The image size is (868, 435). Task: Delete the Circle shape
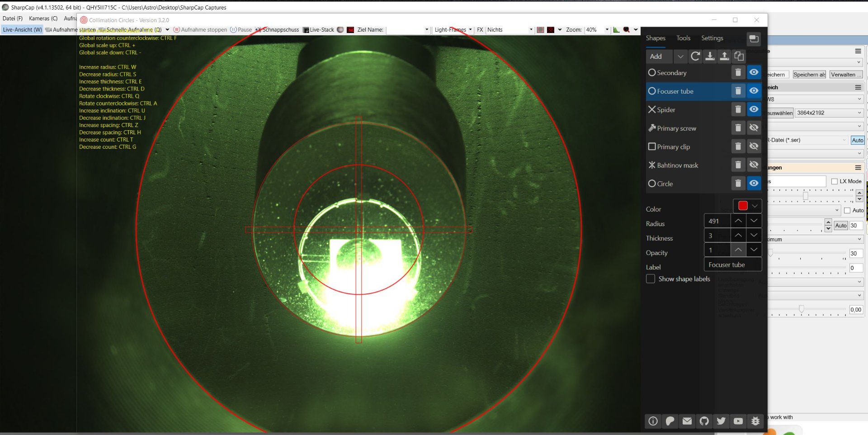pos(738,184)
